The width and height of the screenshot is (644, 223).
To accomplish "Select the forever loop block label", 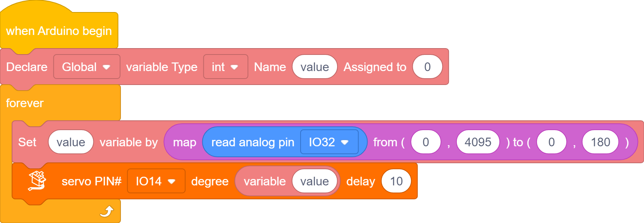I will point(25,103).
